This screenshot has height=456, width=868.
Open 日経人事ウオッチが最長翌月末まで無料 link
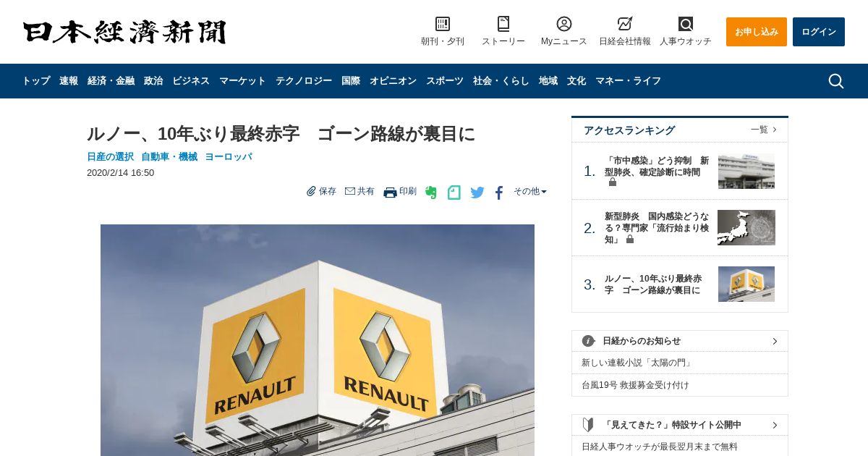[x=660, y=447]
